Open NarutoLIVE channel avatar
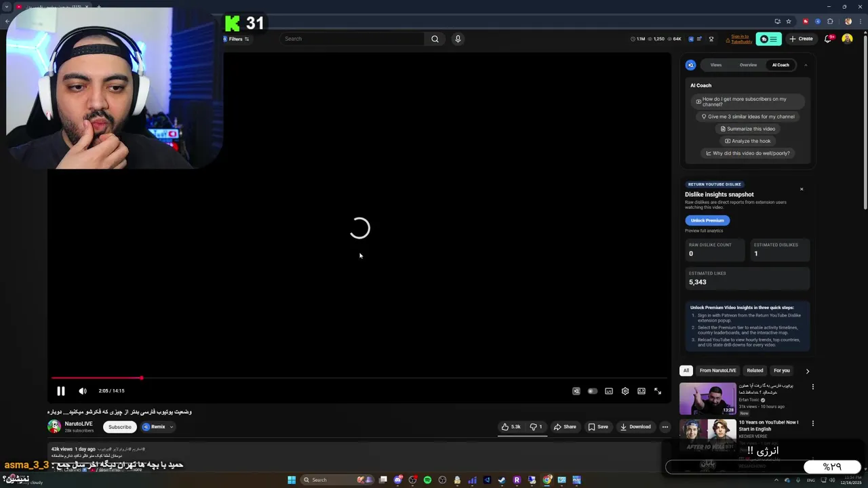Viewport: 868px width, 488px height. point(54,426)
